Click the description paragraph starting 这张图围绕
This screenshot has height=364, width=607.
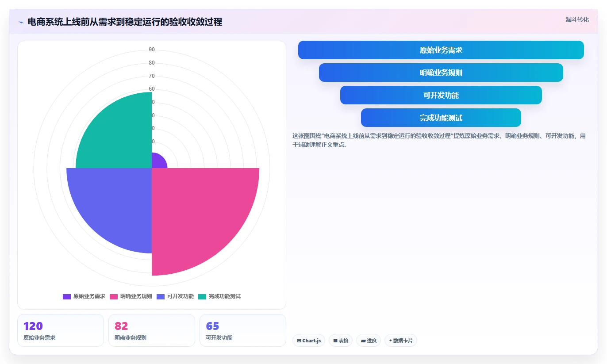439,140
